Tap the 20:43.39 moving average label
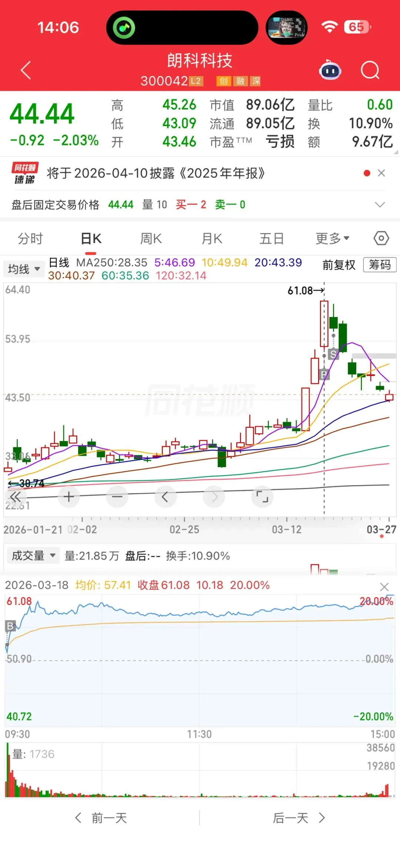The width and height of the screenshot is (400, 868). [278, 263]
